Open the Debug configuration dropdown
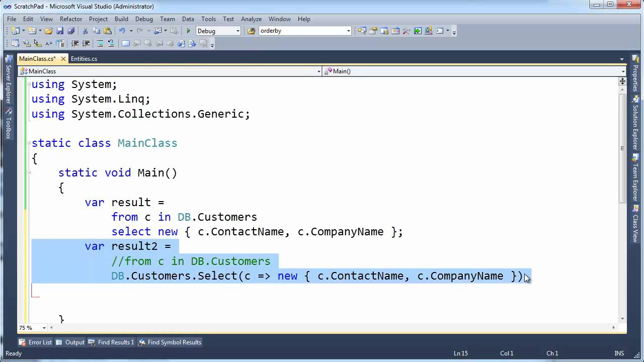The height and width of the screenshot is (362, 644). pos(237,31)
